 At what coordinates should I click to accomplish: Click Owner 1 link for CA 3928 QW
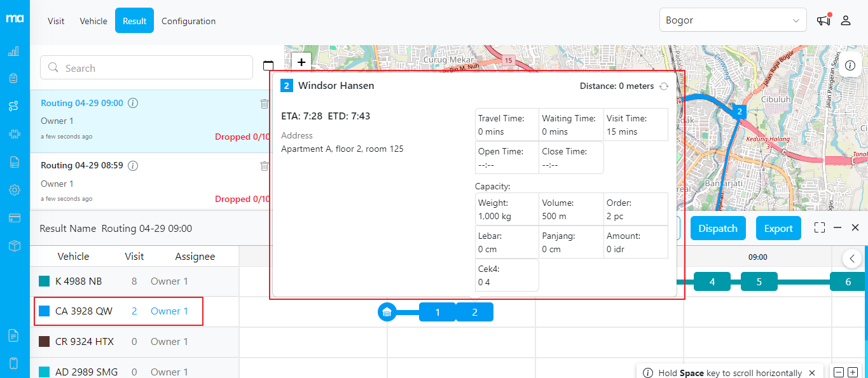(170, 311)
